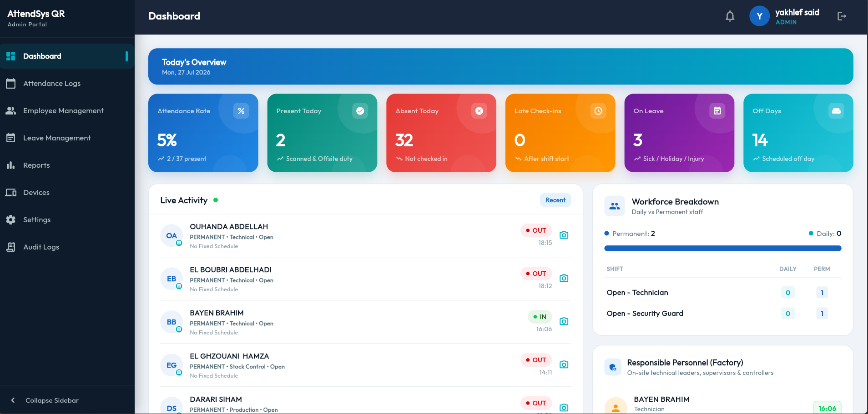This screenshot has height=414, width=868.
Task: Go to Employee Management page
Action: (67, 111)
